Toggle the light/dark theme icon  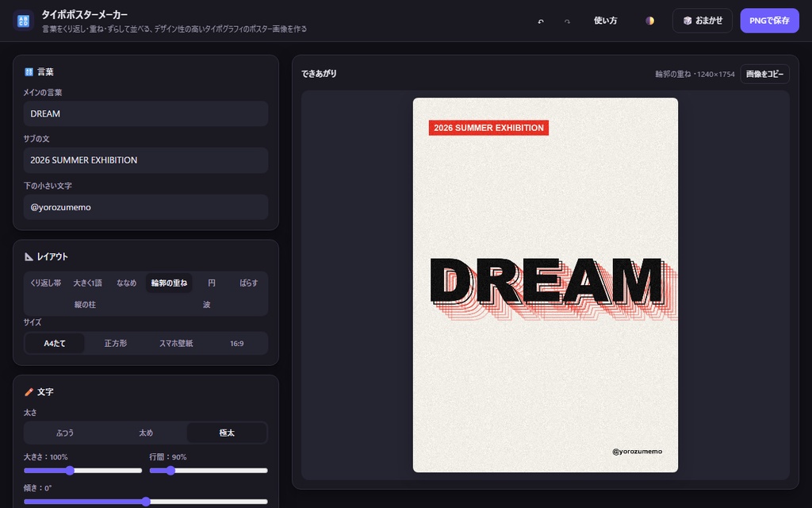649,21
